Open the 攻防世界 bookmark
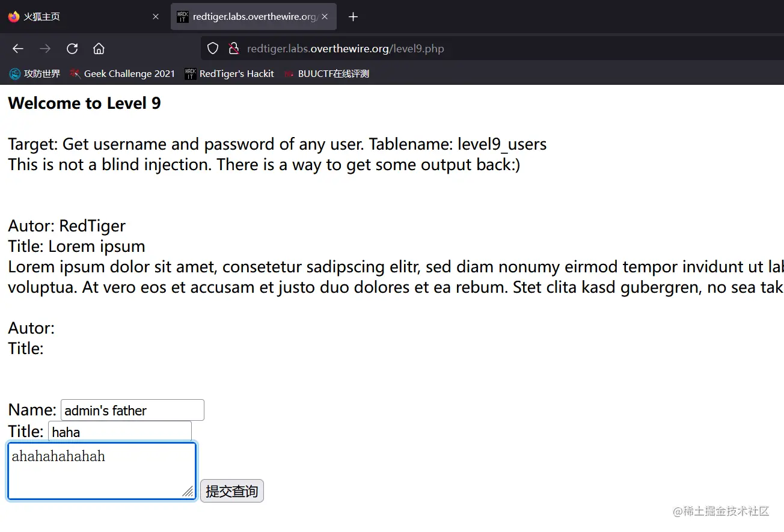 click(x=35, y=74)
